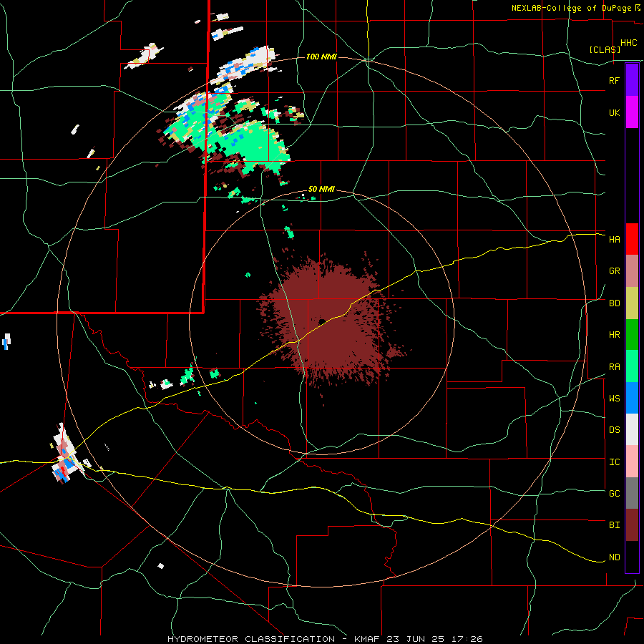Click the black radar site dot at center

(322, 321)
